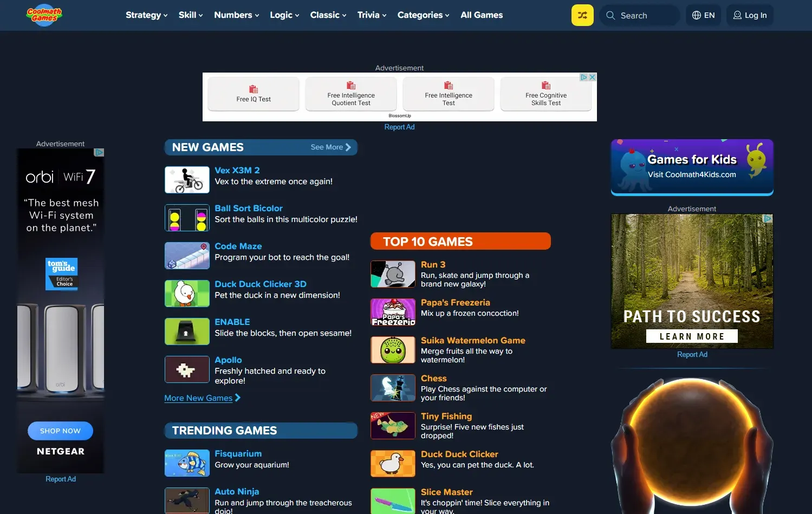The height and width of the screenshot is (514, 812).
Task: Open Fisquarium thumbnail
Action: [x=187, y=463]
